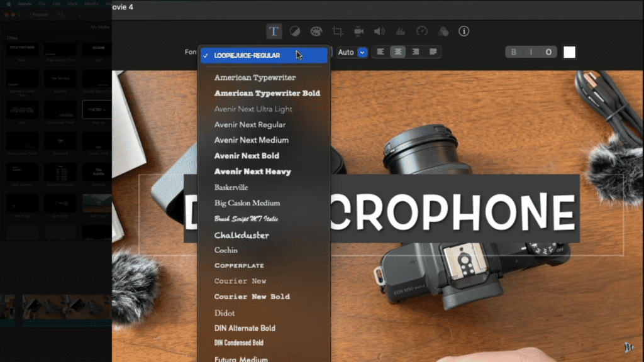Open the clip information icon
The width and height of the screenshot is (644, 362).
pyautogui.click(x=464, y=31)
